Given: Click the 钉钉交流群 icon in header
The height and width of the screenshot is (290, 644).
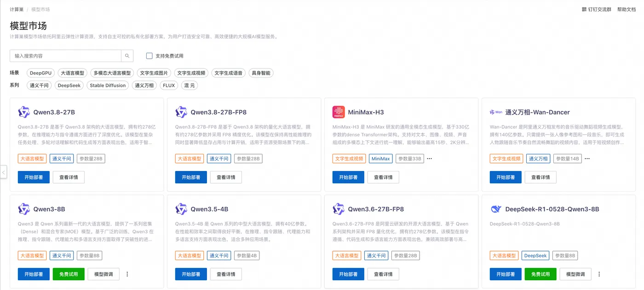Looking at the screenshot, I should (x=584, y=9).
